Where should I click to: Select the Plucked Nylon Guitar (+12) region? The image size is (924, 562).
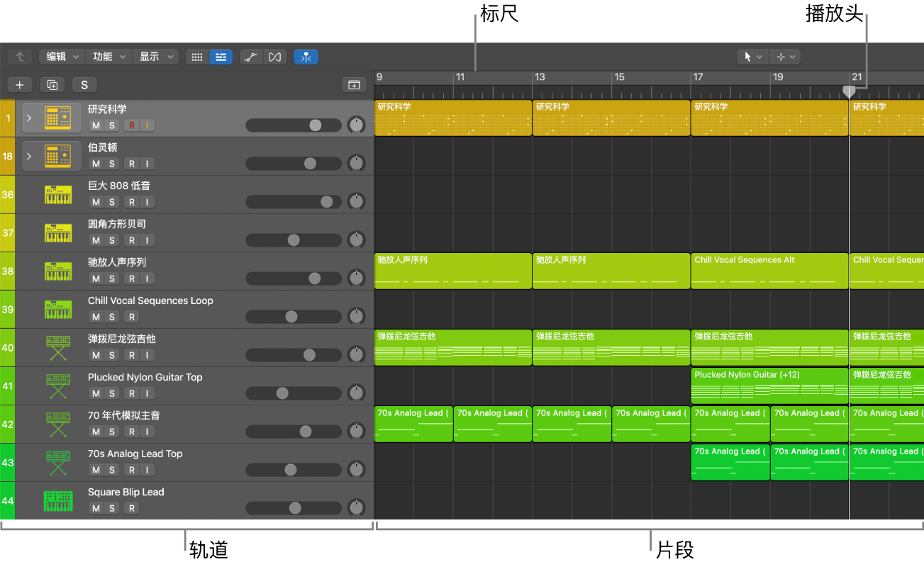tap(769, 385)
